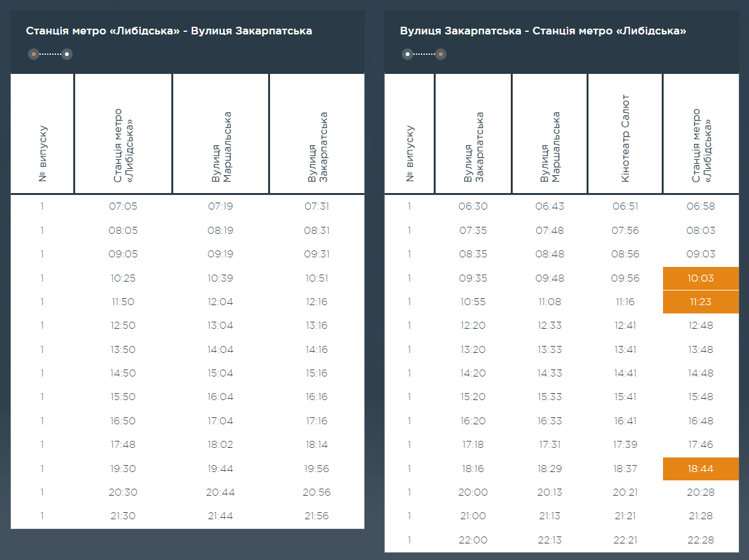The height and width of the screenshot is (560, 749).
Task: Click the 22:28 final arrival time
Action: tap(700, 540)
